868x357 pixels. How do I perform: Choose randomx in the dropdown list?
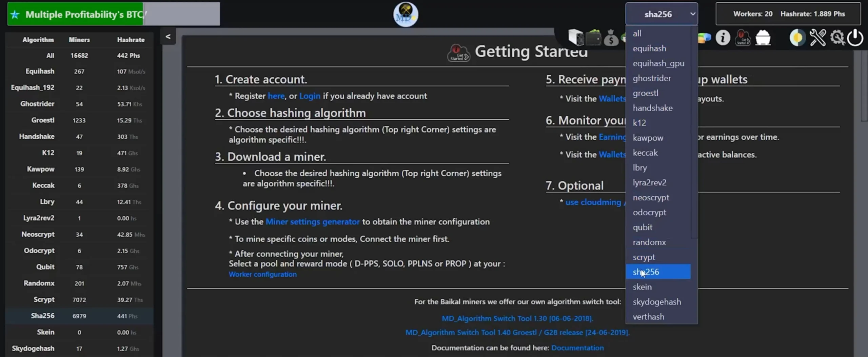click(x=649, y=242)
